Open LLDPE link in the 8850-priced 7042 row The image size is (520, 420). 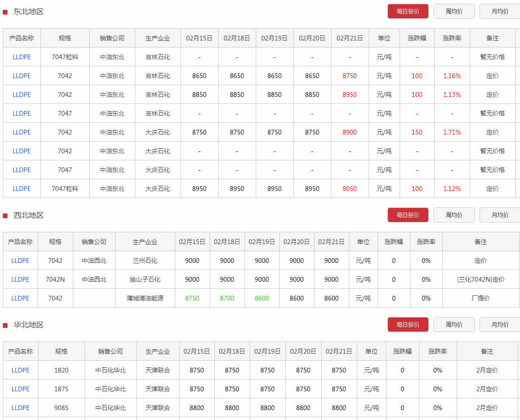(x=22, y=95)
